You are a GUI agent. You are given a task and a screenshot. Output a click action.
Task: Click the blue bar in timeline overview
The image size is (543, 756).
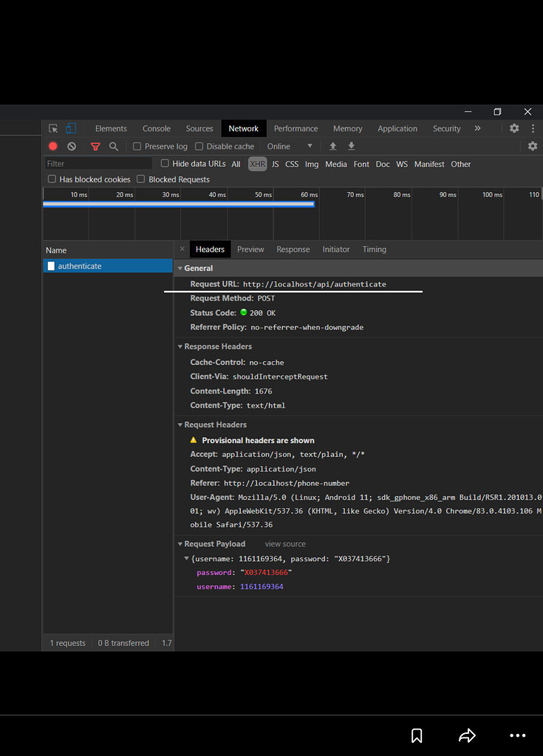pos(179,205)
